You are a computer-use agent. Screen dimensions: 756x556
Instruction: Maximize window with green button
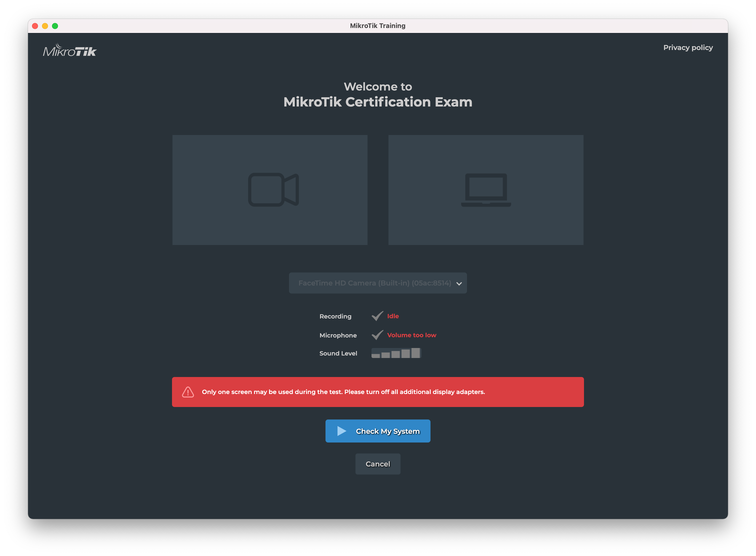pyautogui.click(x=55, y=26)
